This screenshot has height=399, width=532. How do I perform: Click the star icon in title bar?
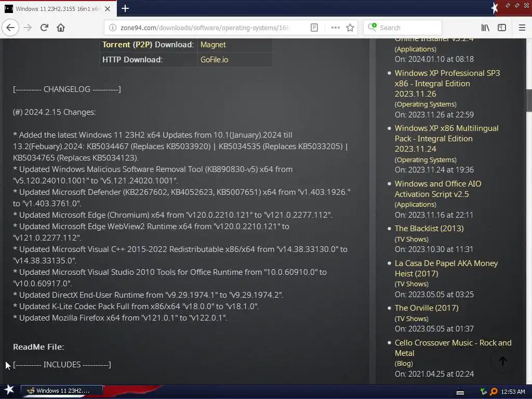[x=495, y=8]
